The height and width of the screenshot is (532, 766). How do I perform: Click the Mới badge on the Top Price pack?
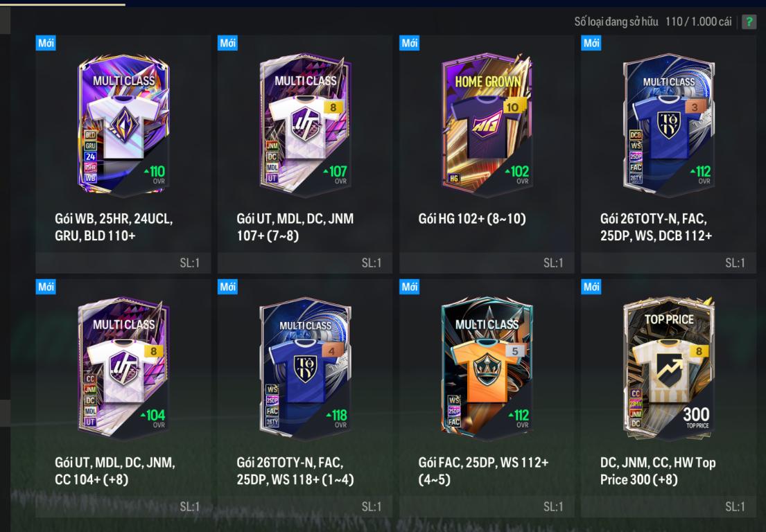pyautogui.click(x=591, y=287)
